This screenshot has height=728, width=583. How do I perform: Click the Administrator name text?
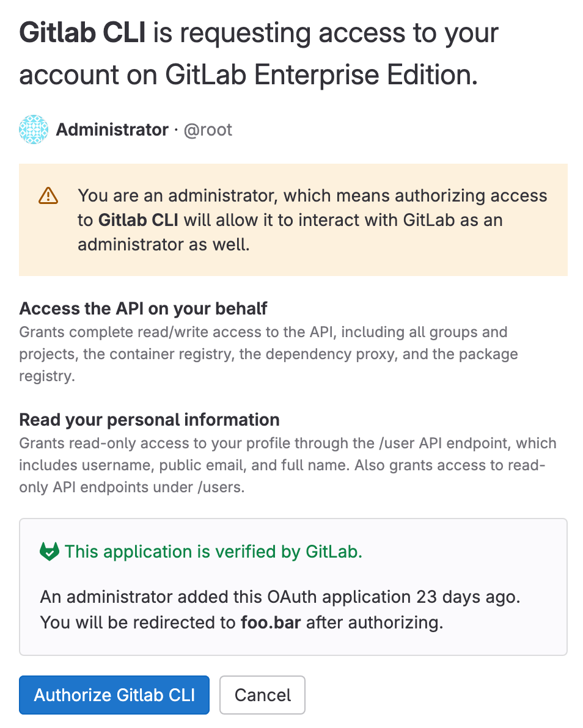[x=112, y=129]
